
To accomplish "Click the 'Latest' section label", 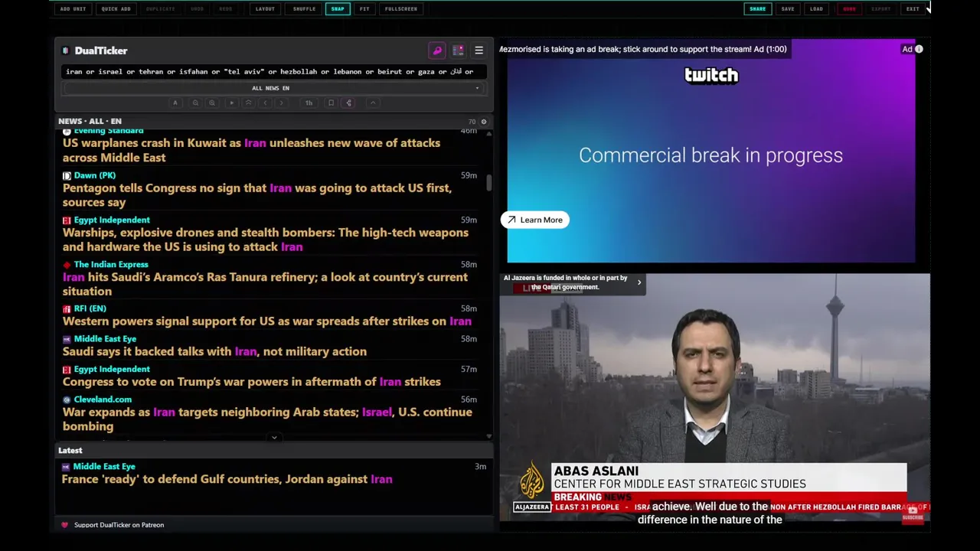I will point(70,451).
